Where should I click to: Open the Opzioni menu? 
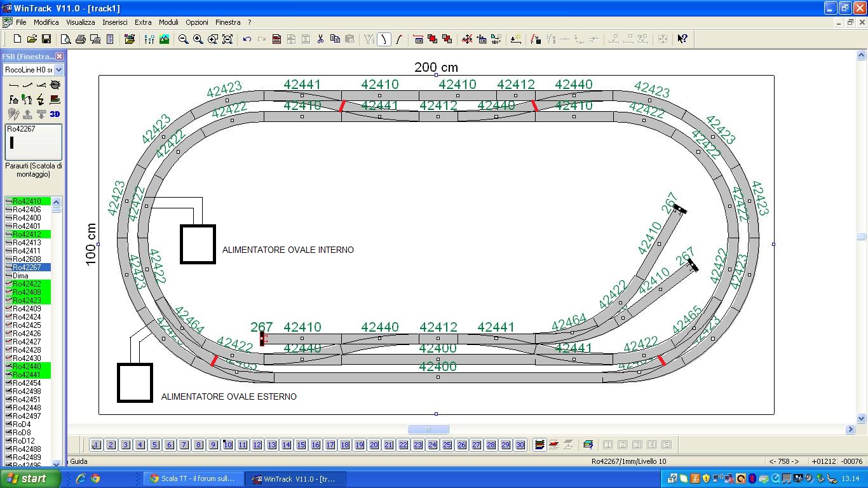click(x=197, y=22)
